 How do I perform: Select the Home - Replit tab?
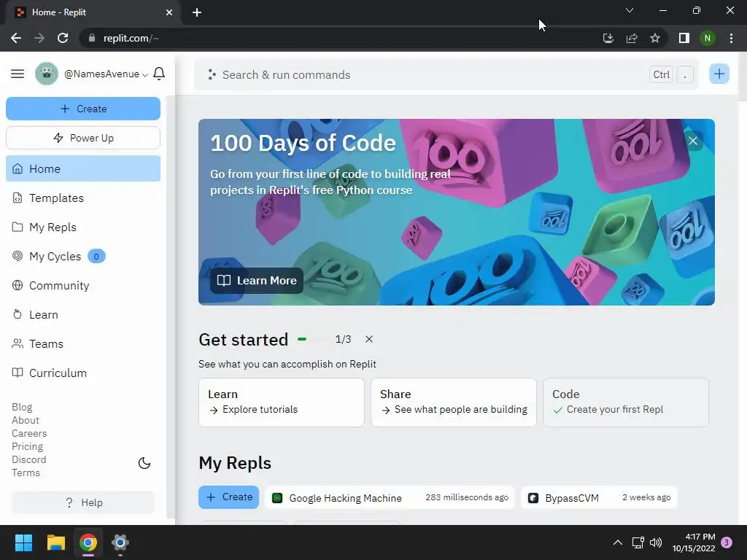(93, 12)
